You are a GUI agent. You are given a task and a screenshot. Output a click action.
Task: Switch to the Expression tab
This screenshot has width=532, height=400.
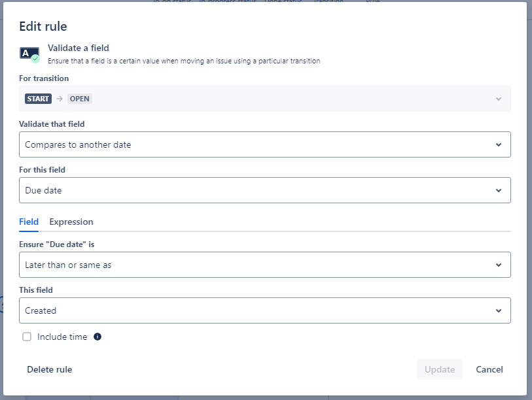tap(71, 222)
